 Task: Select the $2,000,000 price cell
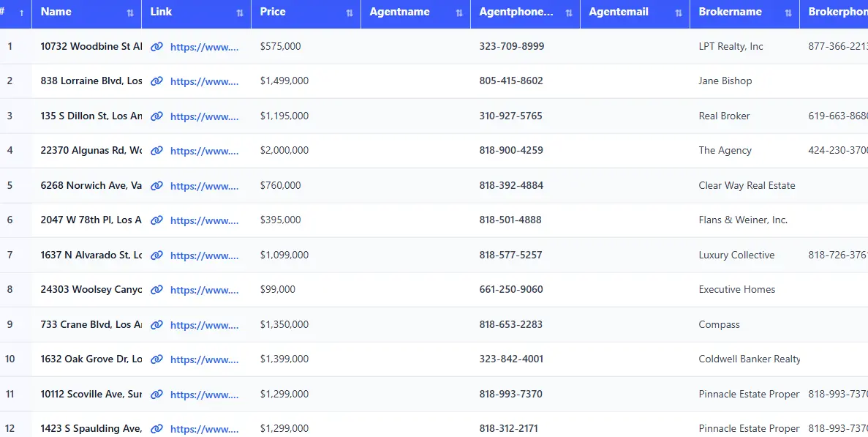(x=283, y=150)
